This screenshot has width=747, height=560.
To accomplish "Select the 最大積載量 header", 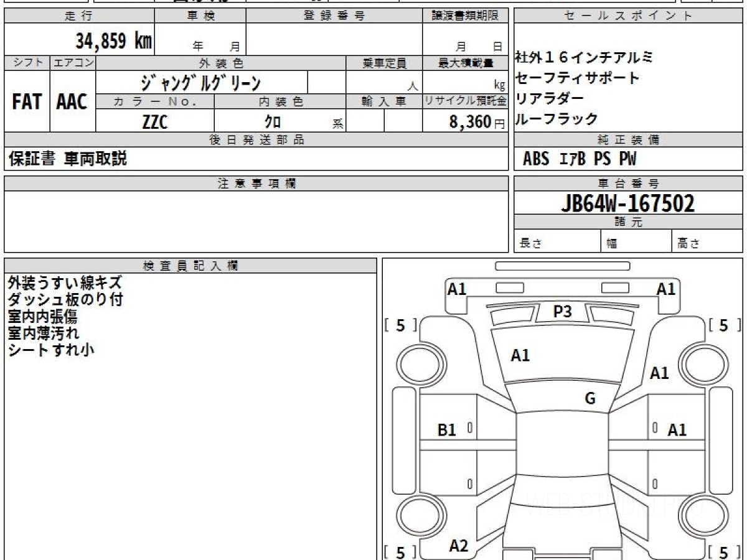I will 466,63.
